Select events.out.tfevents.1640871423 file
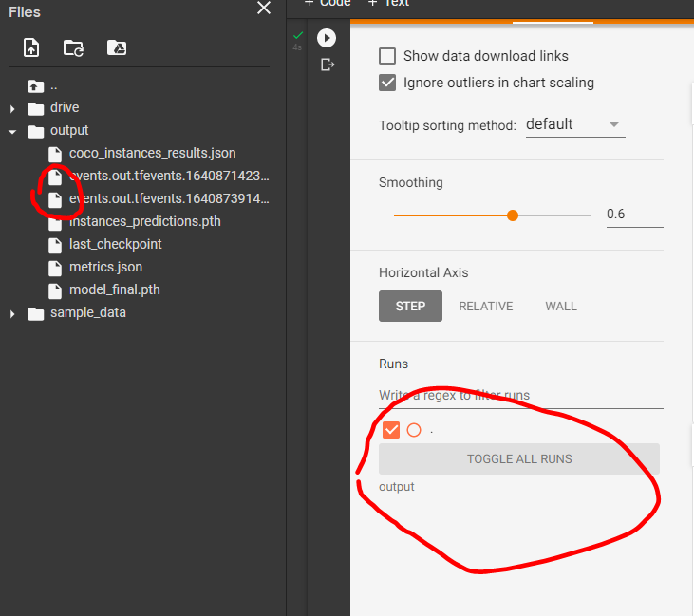 pos(169,176)
